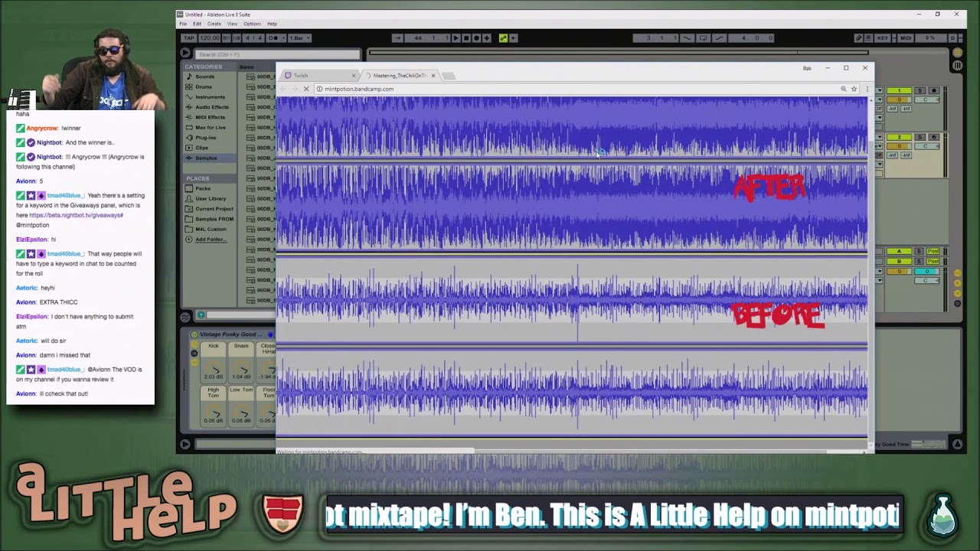Toggle the Punch-Out switch
The width and height of the screenshot is (980, 551).
click(x=719, y=38)
